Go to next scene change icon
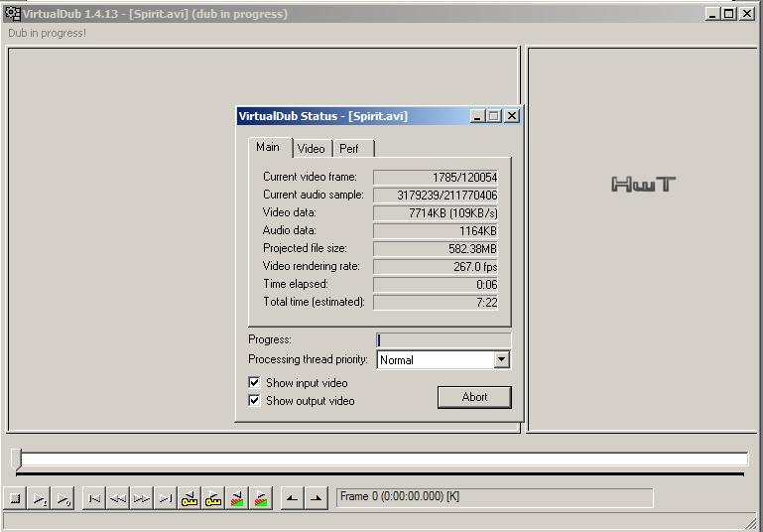Screen dimensions: 763x532 click(x=261, y=498)
